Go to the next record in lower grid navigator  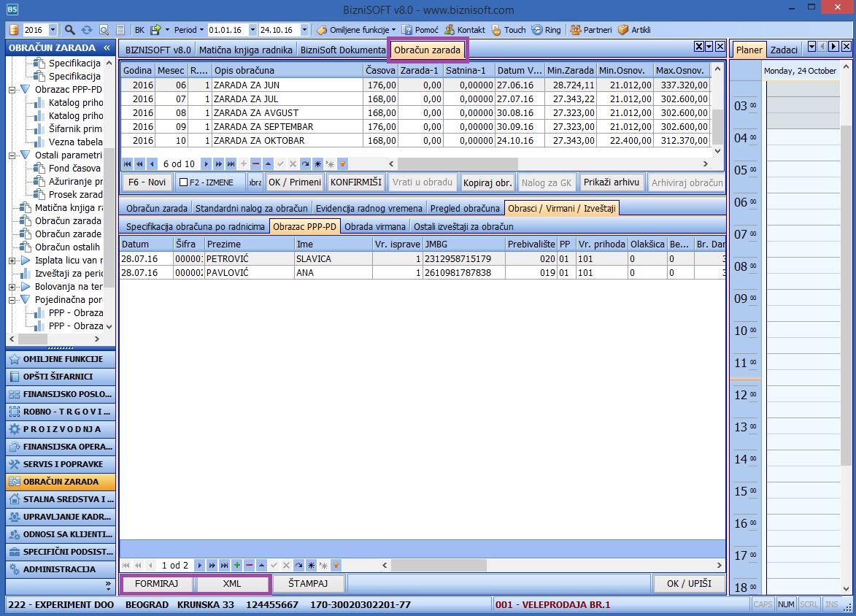coord(199,565)
